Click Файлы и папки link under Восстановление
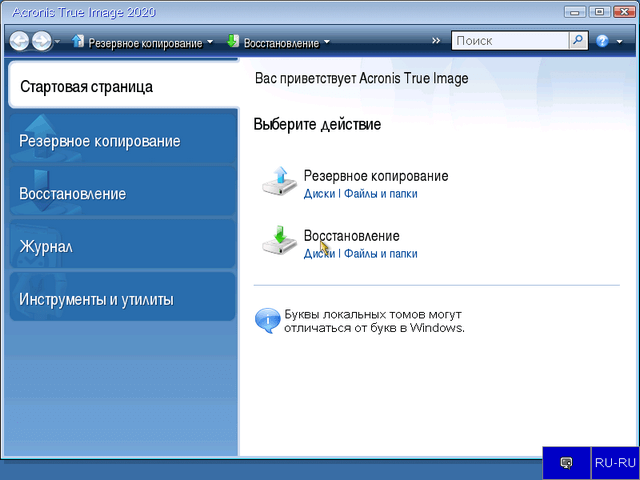Viewport: 640px width, 480px height. (380, 254)
